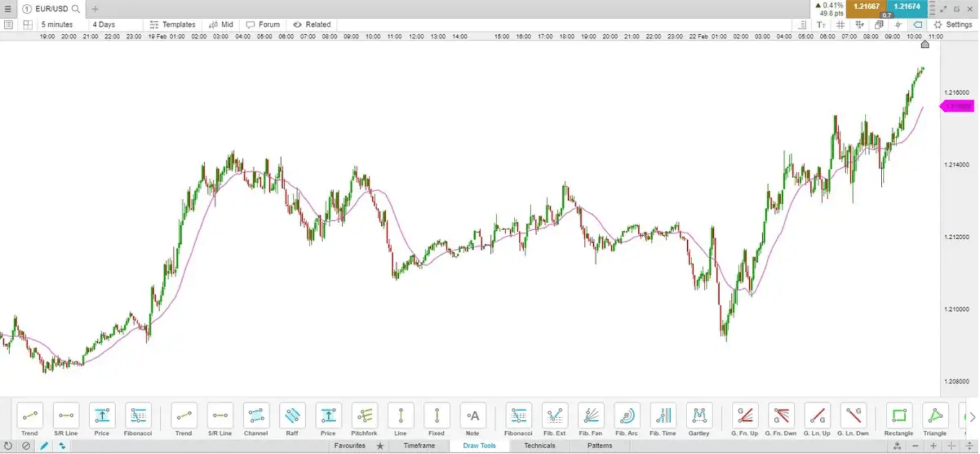Select the Triangle shape tool
This screenshot has width=980, height=454.
click(x=935, y=417)
